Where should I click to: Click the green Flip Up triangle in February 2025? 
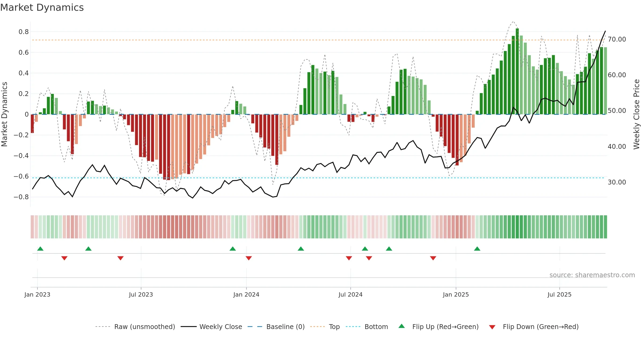click(x=477, y=249)
